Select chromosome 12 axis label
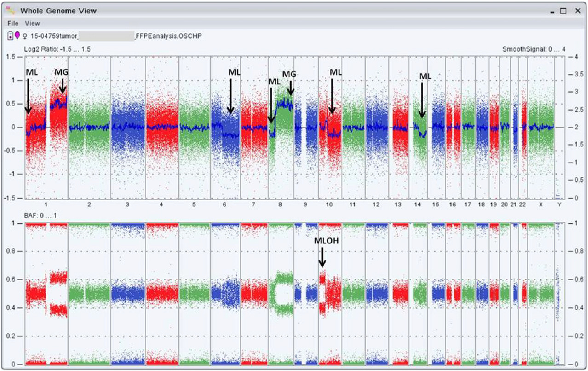588x371 pixels. tap(376, 205)
